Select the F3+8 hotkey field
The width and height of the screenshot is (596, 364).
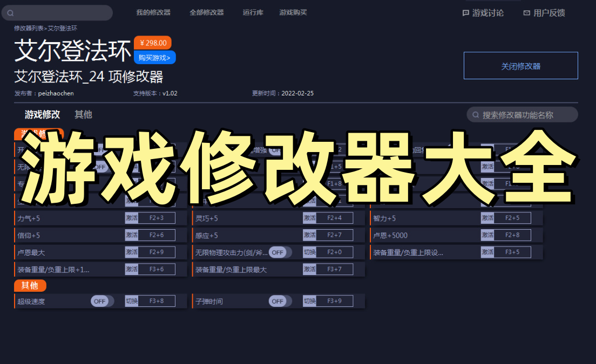157,301
